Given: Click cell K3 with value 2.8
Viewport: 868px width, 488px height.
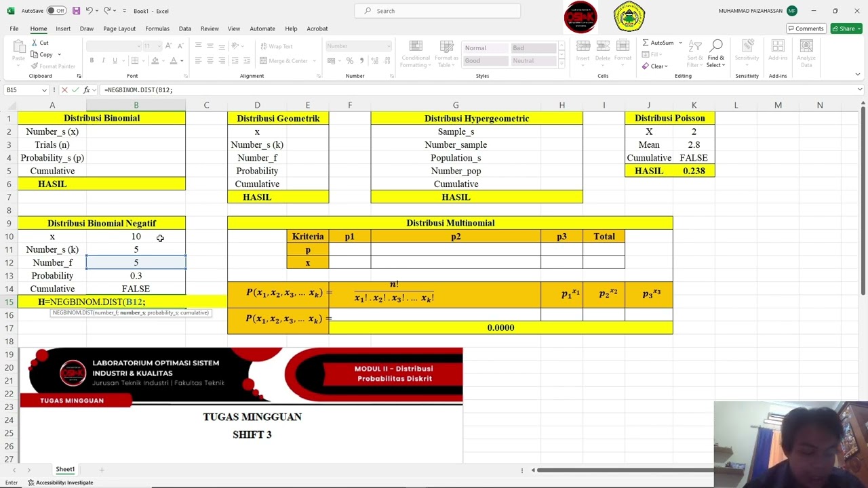Looking at the screenshot, I should (x=694, y=144).
